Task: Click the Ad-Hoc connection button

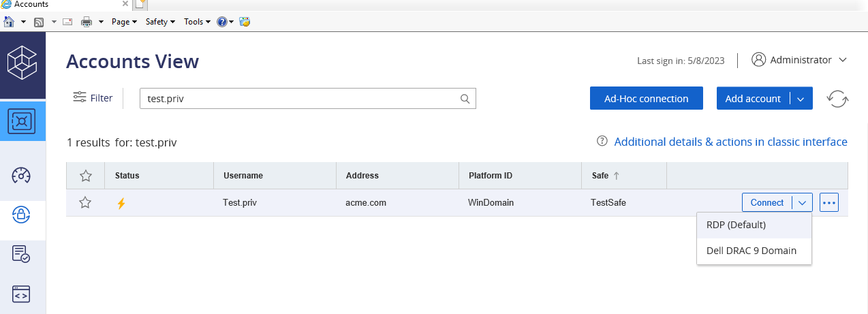Action: click(x=646, y=99)
